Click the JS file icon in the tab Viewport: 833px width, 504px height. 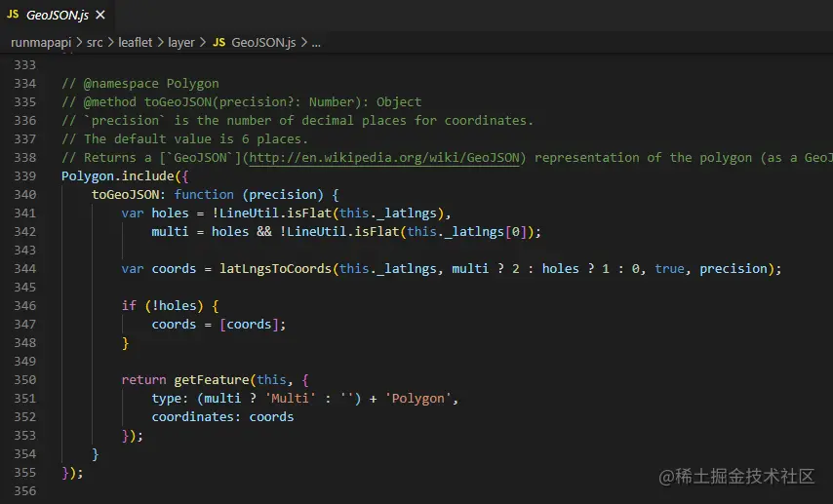click(13, 15)
